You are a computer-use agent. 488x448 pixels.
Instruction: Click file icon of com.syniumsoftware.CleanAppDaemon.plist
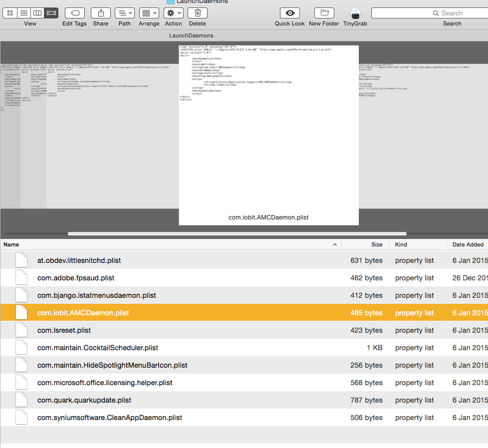pyautogui.click(x=21, y=417)
